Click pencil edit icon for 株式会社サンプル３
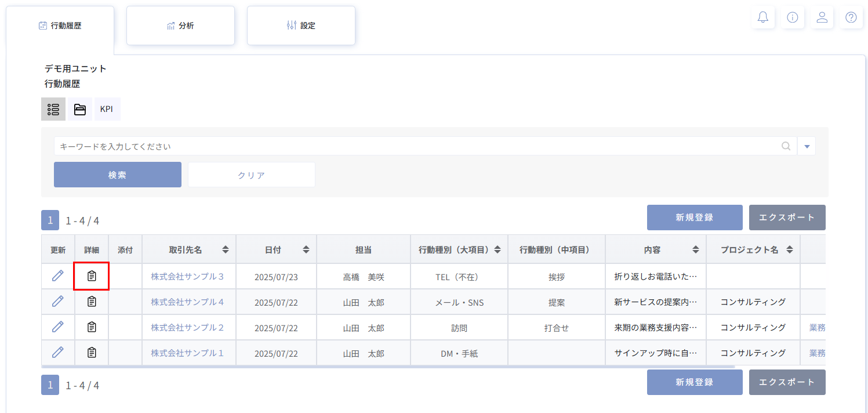This screenshot has height=413, width=868. click(x=58, y=276)
